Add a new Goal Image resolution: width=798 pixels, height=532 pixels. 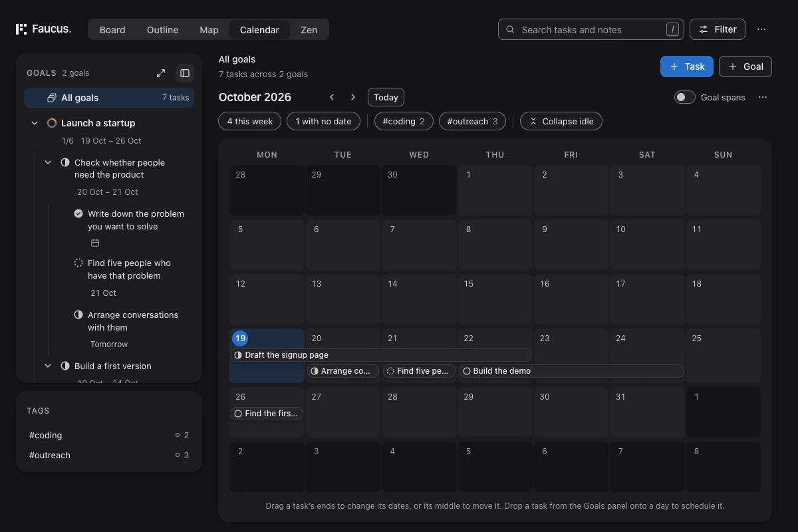(745, 66)
